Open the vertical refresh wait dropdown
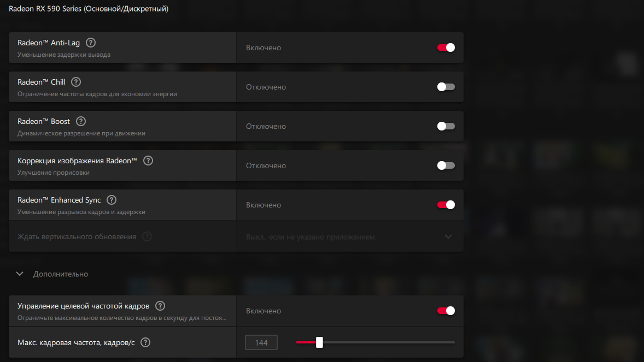 350,237
